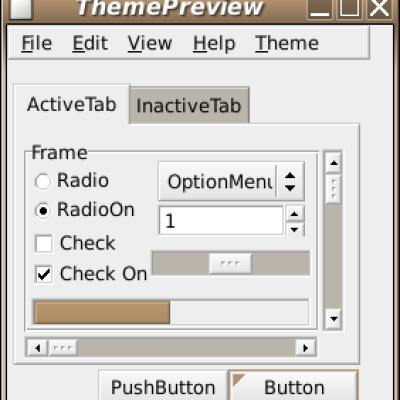This screenshot has height=400, width=400.
Task: Enable the Check checkbox
Action: point(75,243)
